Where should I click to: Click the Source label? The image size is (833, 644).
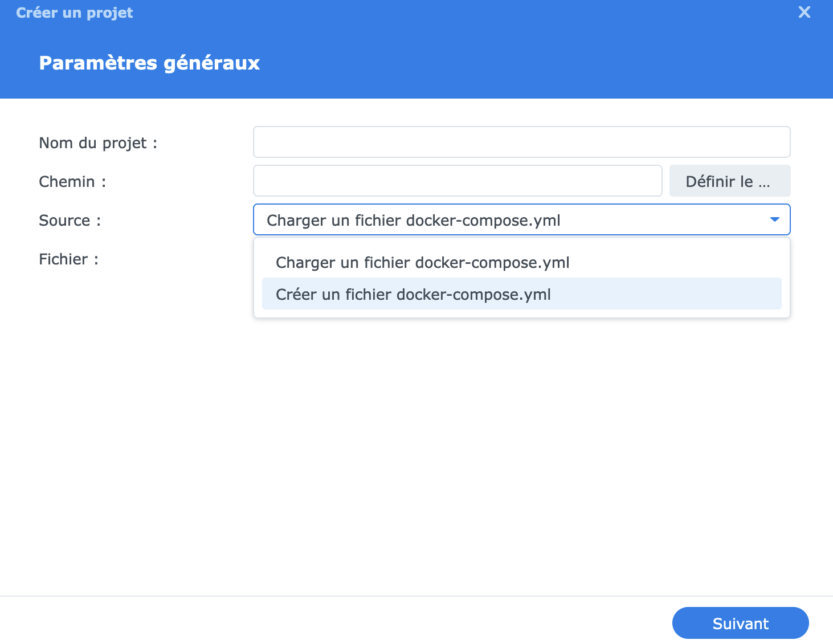(x=70, y=221)
